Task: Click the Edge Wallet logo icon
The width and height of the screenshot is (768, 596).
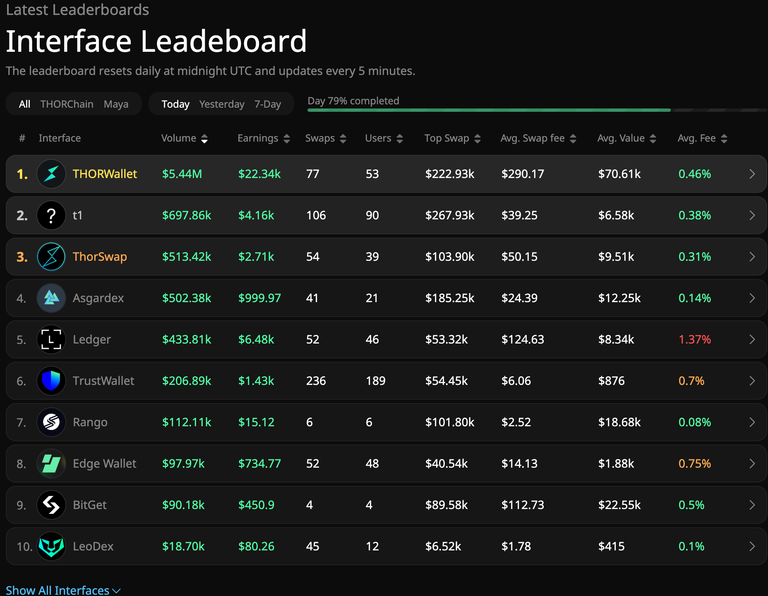Action: 51,463
